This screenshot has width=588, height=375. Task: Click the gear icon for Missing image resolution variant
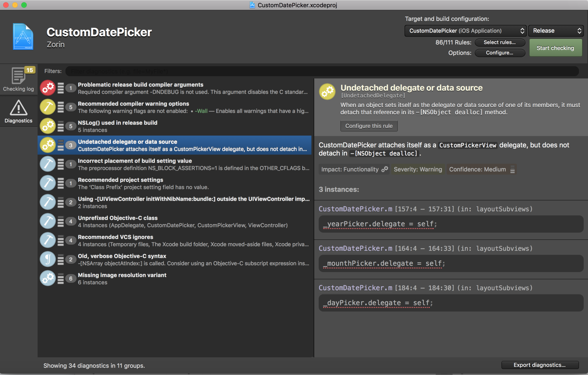coord(48,278)
